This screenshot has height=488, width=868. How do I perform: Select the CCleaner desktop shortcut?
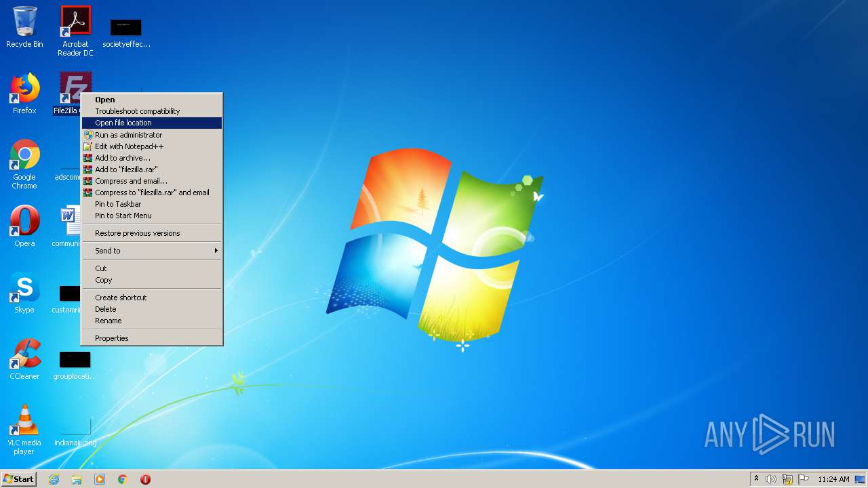point(24,359)
